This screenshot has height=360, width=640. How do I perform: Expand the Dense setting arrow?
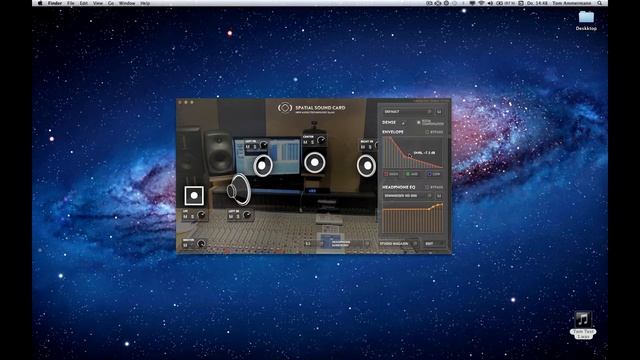[x=403, y=123]
